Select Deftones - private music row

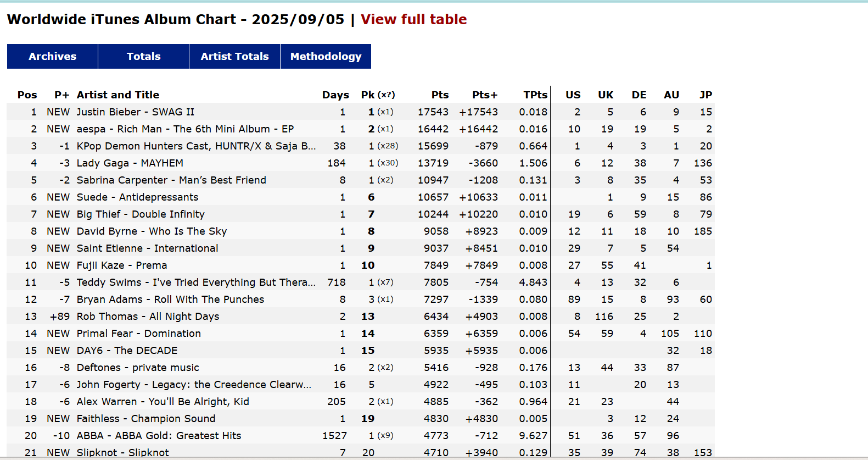[x=361, y=367]
